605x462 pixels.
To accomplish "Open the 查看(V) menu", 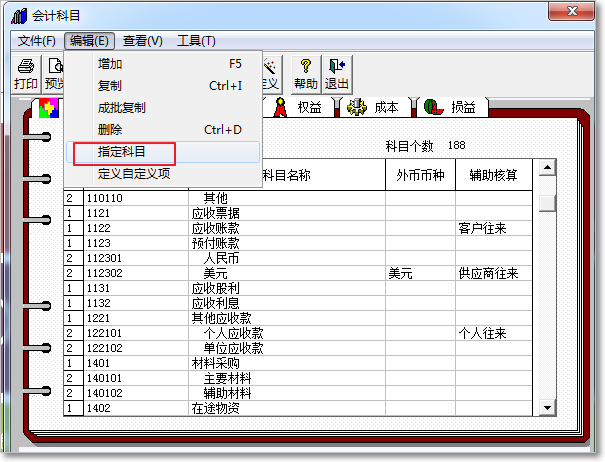I will [142, 41].
